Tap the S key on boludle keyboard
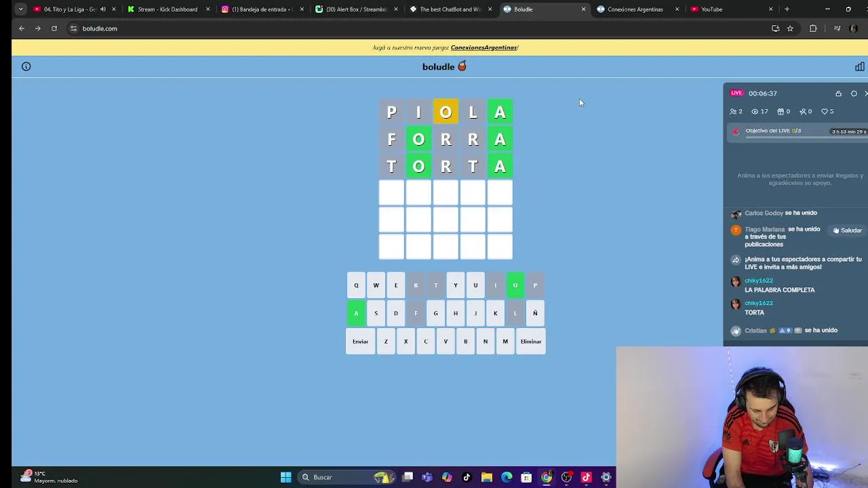 click(x=376, y=313)
